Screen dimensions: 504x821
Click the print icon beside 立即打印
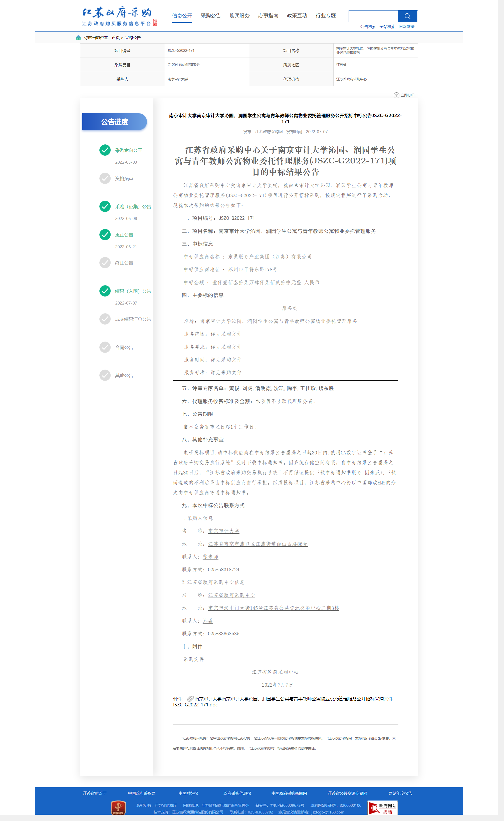tap(396, 95)
